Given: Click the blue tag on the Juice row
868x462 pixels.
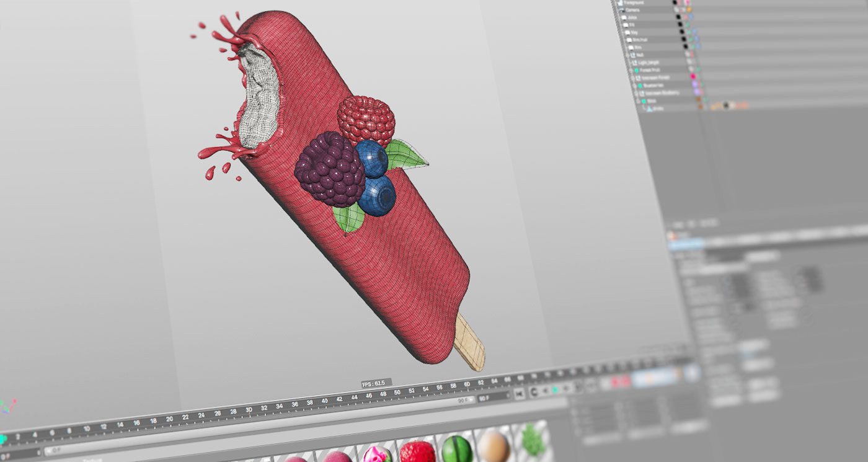Looking at the screenshot, I should pyautogui.click(x=691, y=17).
